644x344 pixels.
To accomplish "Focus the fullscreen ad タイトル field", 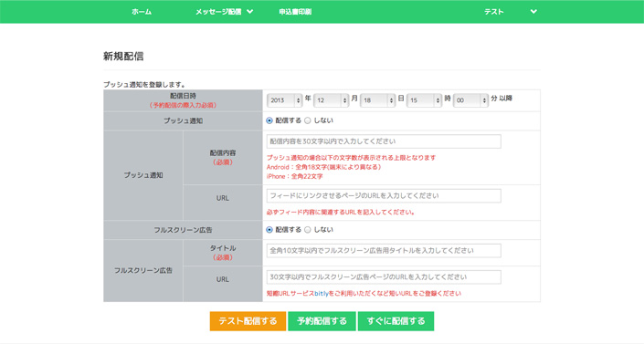I will pos(384,251).
